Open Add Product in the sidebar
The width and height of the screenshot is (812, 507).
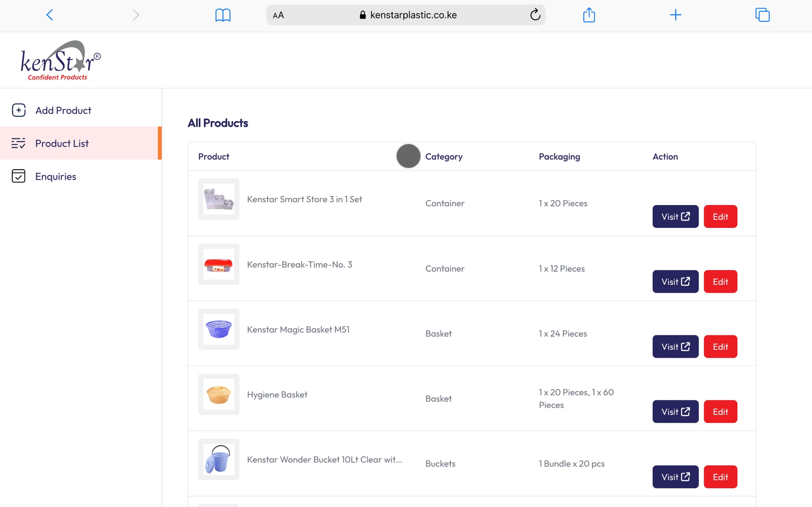pos(81,110)
